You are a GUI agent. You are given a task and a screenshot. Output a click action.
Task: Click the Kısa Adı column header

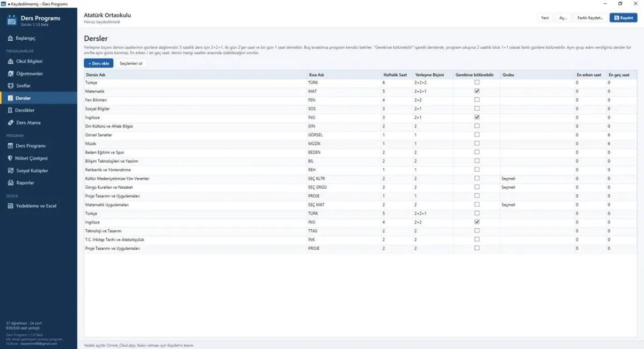tap(343, 75)
